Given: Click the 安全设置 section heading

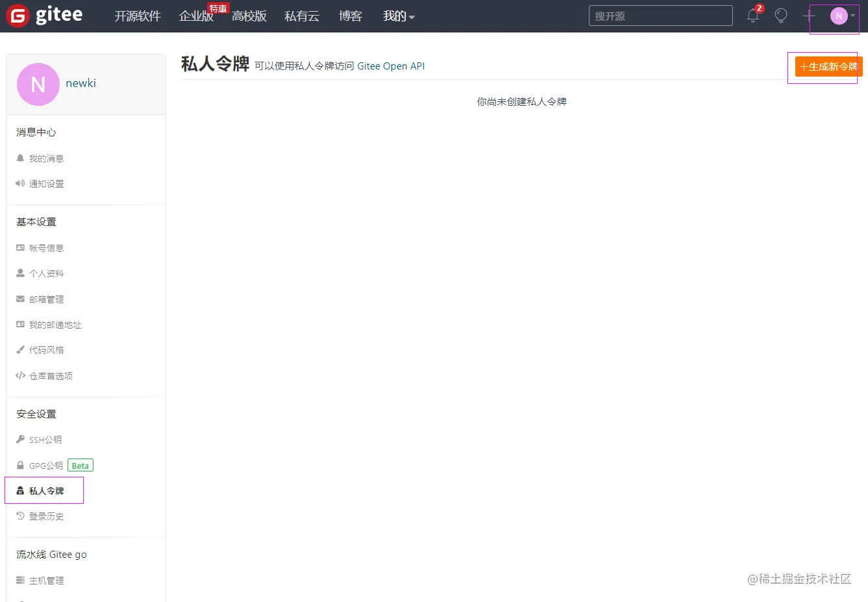Looking at the screenshot, I should (36, 414).
